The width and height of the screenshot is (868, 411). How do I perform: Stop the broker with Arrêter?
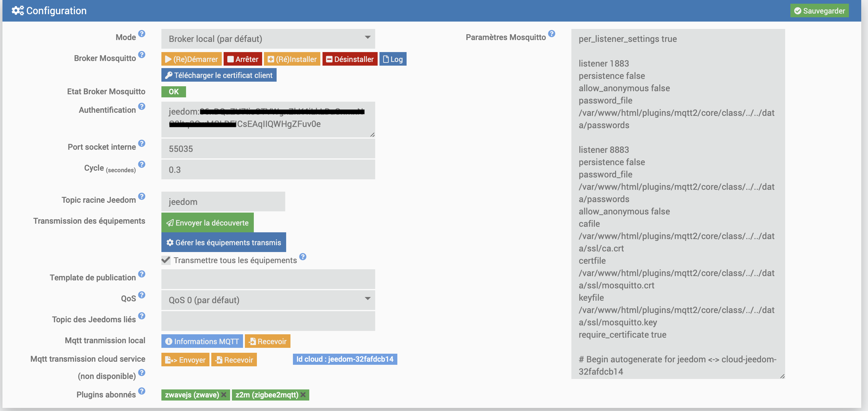coord(243,59)
